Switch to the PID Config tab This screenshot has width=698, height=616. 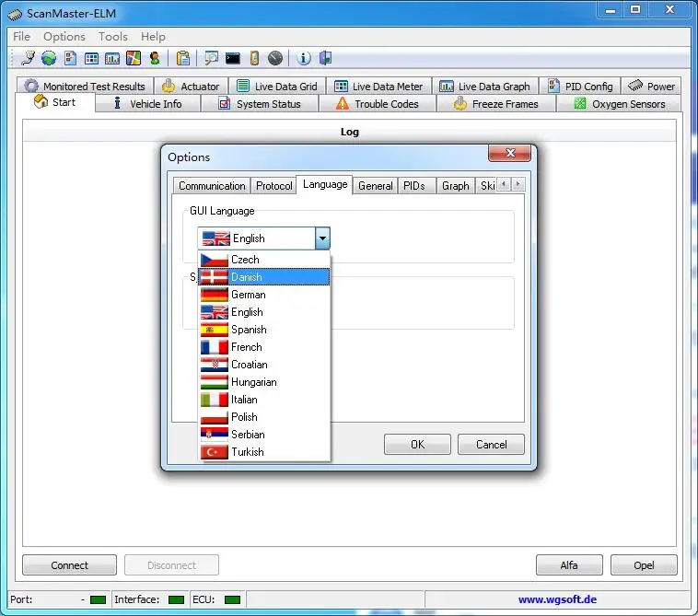(580, 86)
